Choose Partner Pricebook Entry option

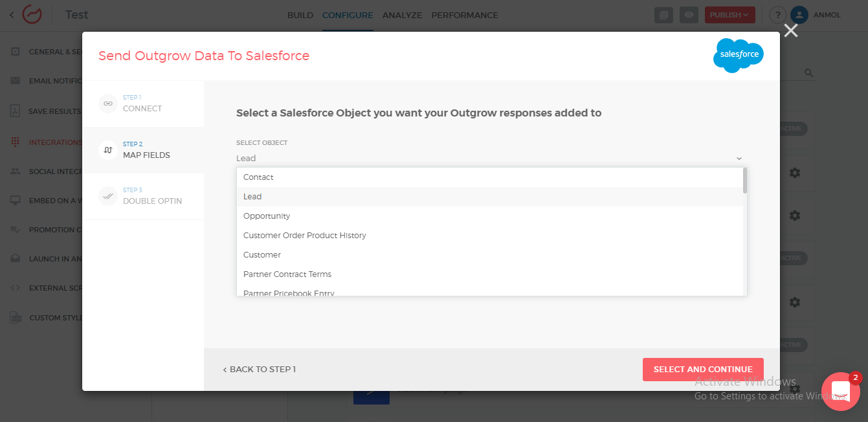coord(491,291)
